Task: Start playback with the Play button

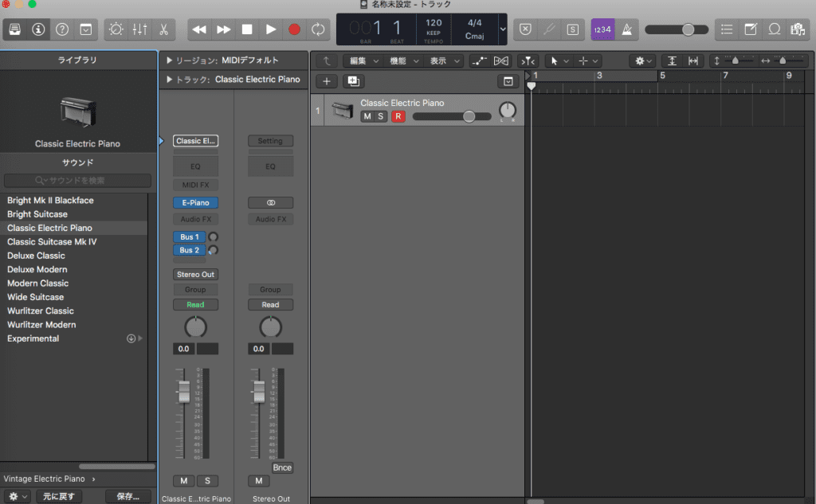Action: pos(271,29)
